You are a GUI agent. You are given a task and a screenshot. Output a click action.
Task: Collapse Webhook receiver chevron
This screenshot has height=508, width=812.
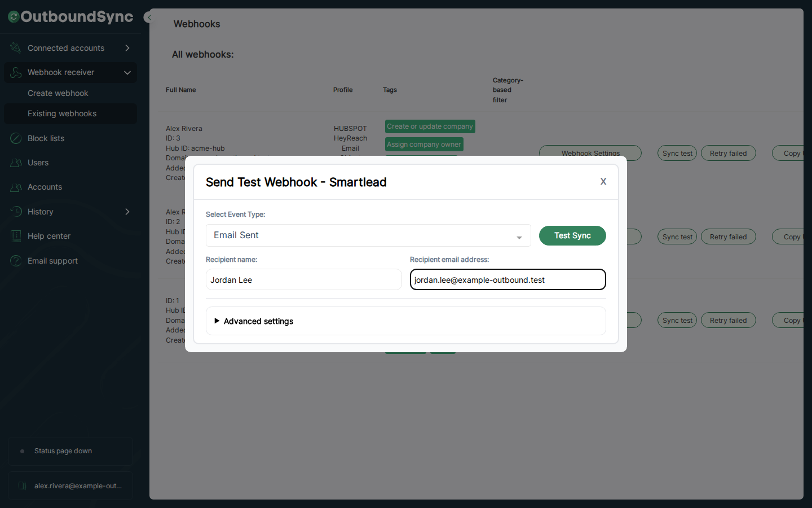127,72
